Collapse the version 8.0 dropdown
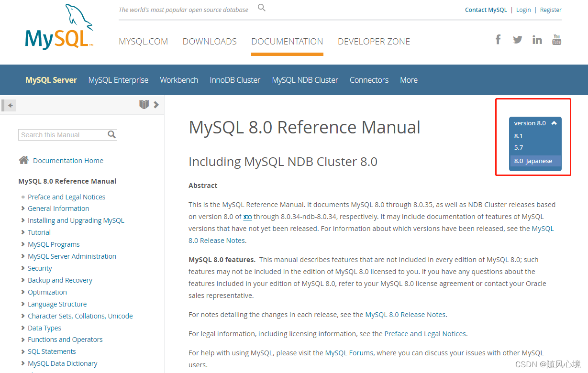This screenshot has width=588, height=373. [x=554, y=123]
